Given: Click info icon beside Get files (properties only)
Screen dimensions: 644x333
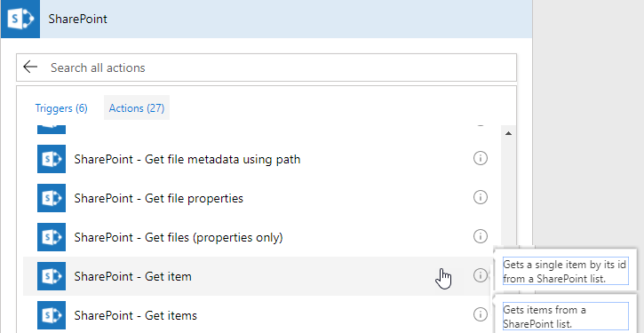Looking at the screenshot, I should (481, 236).
